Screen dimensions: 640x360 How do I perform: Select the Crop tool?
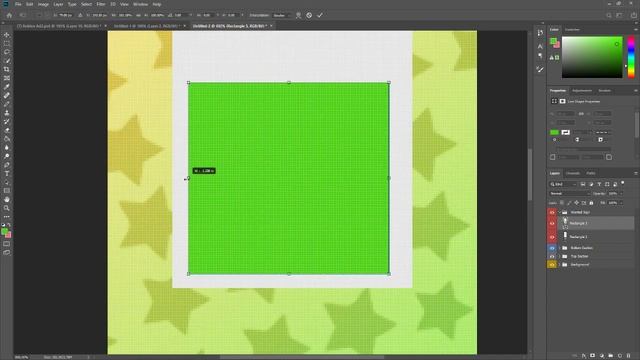[7, 69]
